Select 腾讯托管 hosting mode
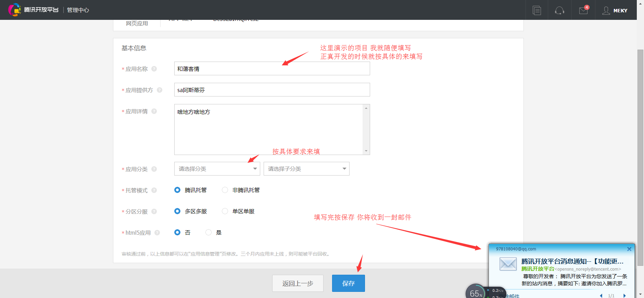 click(177, 190)
